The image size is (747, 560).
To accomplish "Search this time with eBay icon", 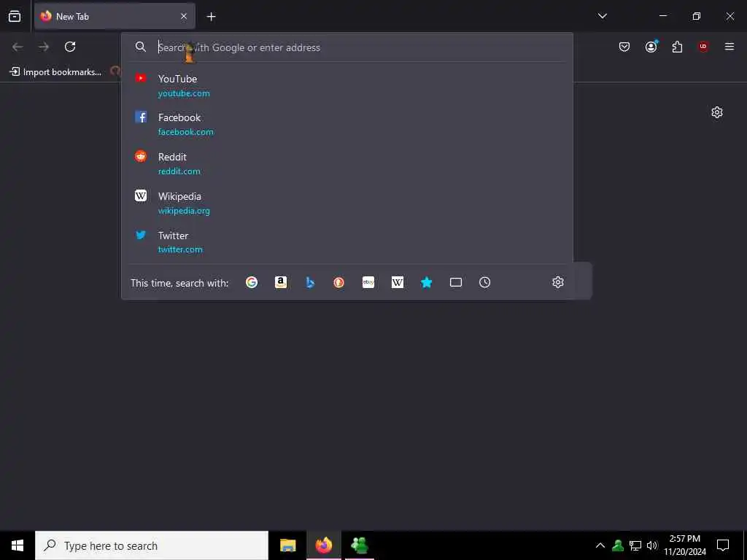I will [368, 282].
